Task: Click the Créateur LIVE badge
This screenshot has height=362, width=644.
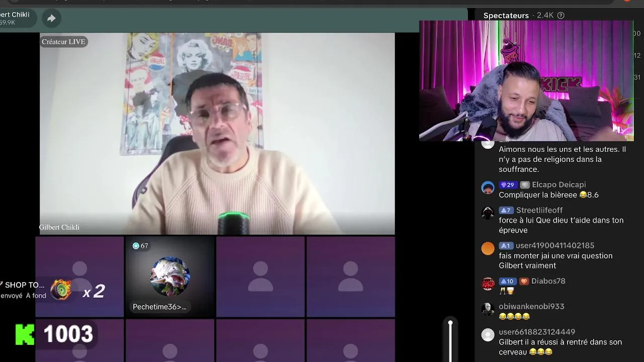Action: click(x=63, y=42)
